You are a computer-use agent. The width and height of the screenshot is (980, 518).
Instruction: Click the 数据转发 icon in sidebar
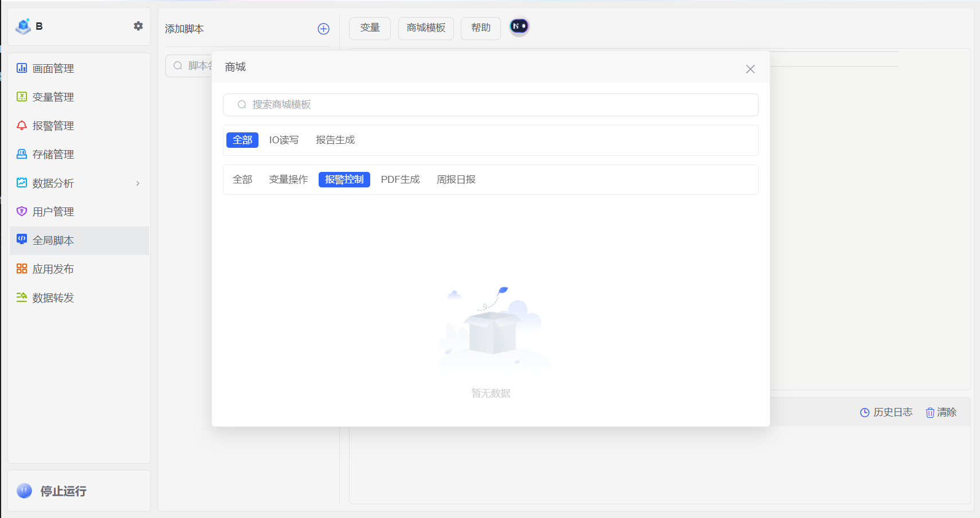(x=22, y=297)
